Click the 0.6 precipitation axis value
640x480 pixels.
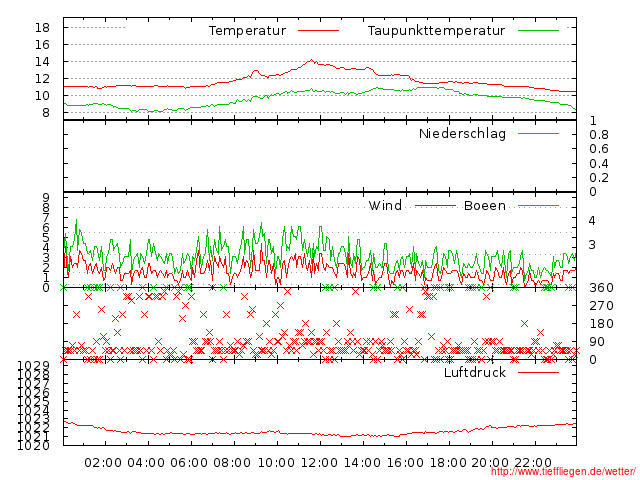click(599, 149)
